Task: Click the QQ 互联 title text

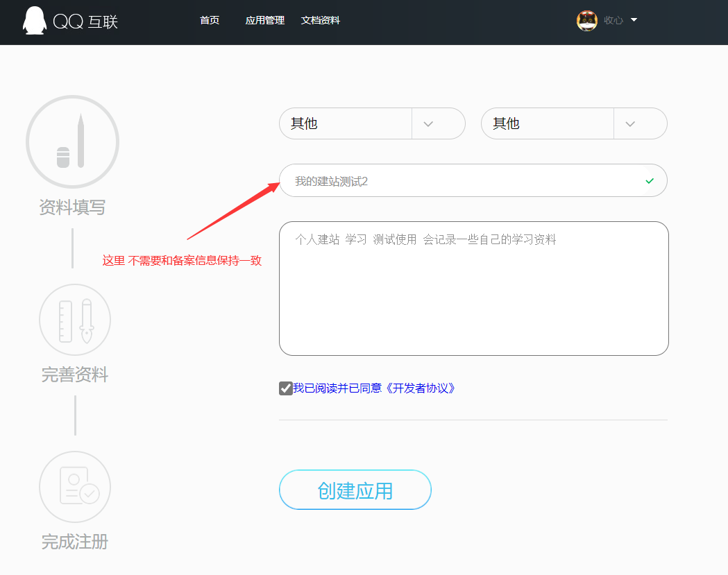Action: pyautogui.click(x=85, y=22)
